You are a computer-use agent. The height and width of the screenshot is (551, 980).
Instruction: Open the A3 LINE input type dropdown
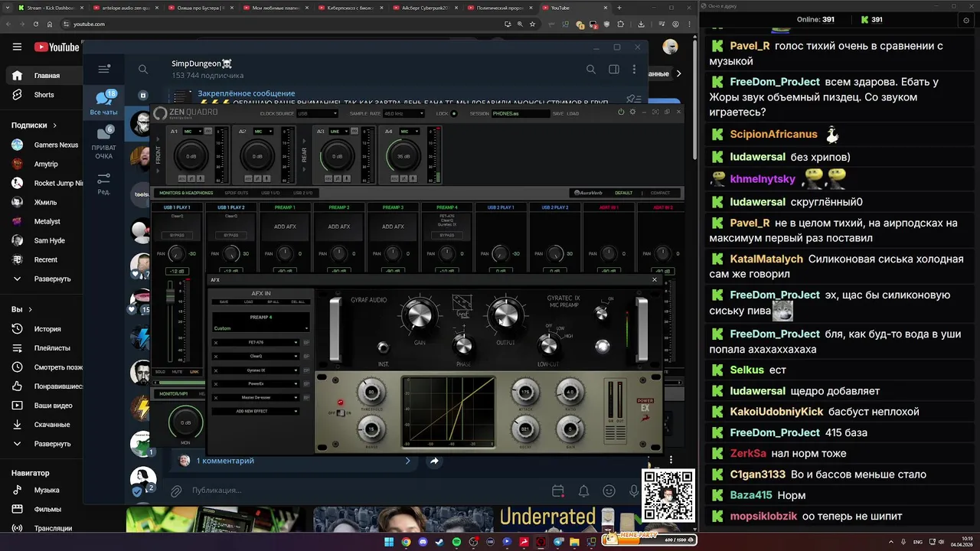point(339,131)
